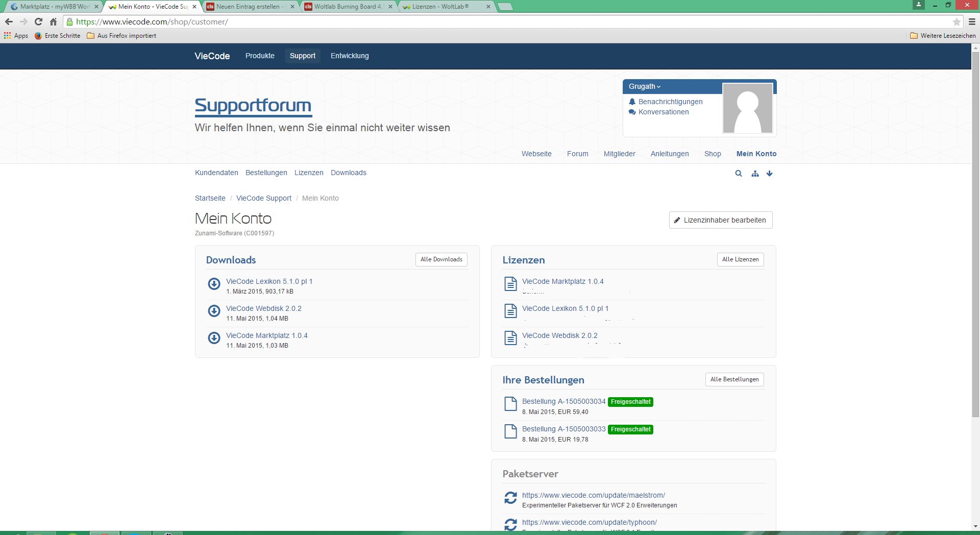This screenshot has width=980, height=535.
Task: Open the Bestellungen submenu item
Action: (x=266, y=173)
